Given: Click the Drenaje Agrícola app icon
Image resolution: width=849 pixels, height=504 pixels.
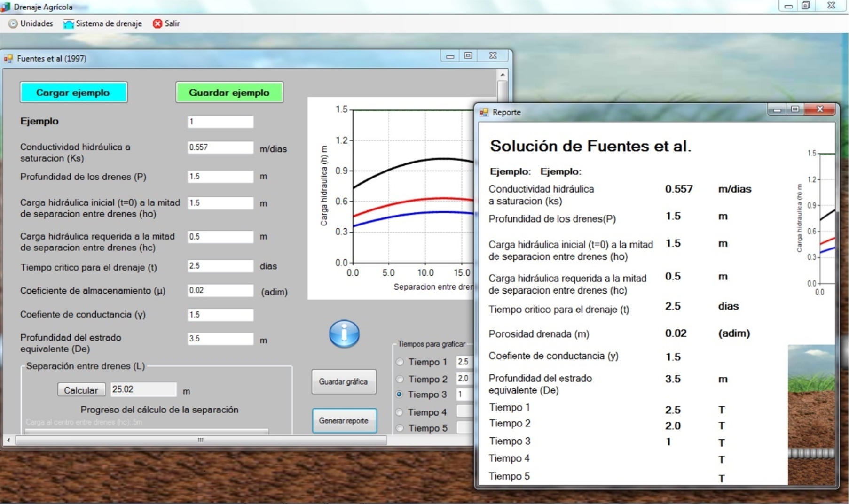Looking at the screenshot, I should (x=6, y=7).
